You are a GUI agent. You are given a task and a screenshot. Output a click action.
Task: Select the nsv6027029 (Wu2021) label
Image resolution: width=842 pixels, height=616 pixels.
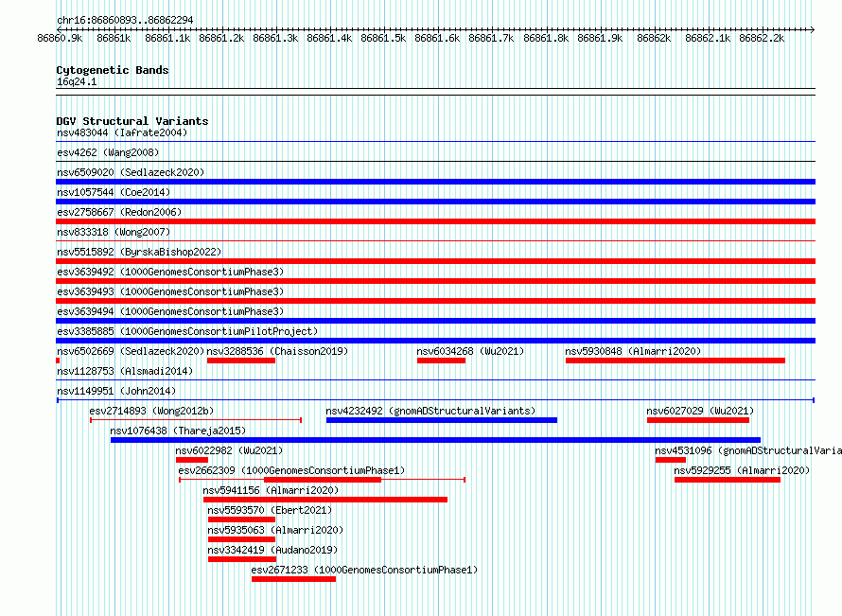700,411
